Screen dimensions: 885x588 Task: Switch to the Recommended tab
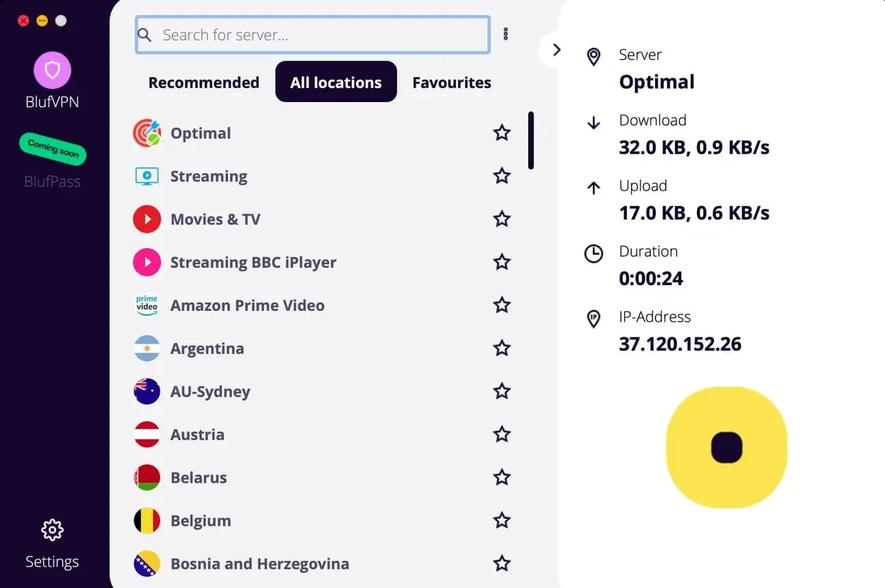point(204,82)
